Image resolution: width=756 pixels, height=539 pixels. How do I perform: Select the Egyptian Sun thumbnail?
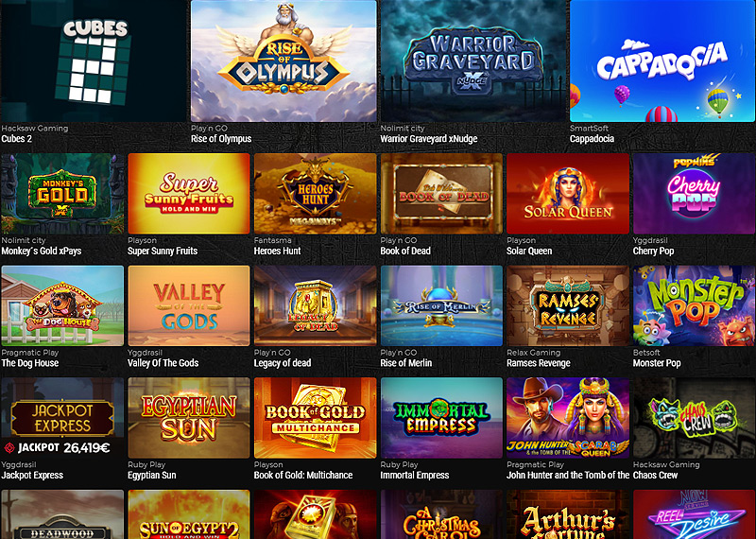point(188,418)
